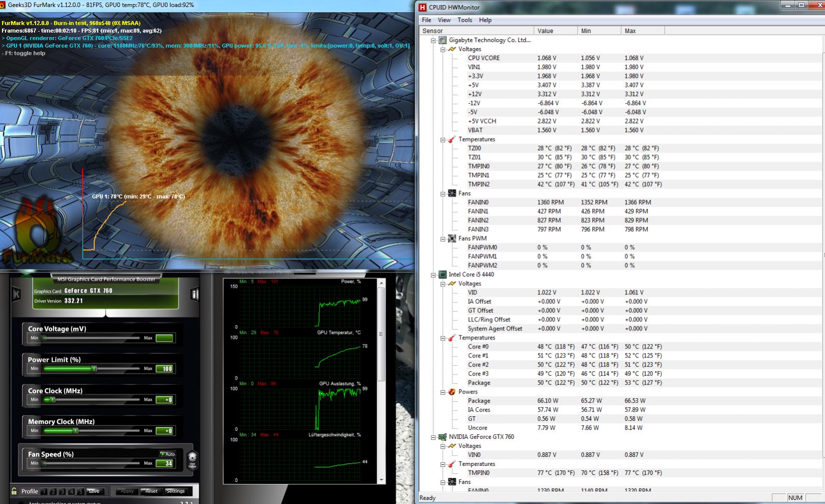Click the Fan Speed value field showing 34
825x504 pixels.
point(164,463)
